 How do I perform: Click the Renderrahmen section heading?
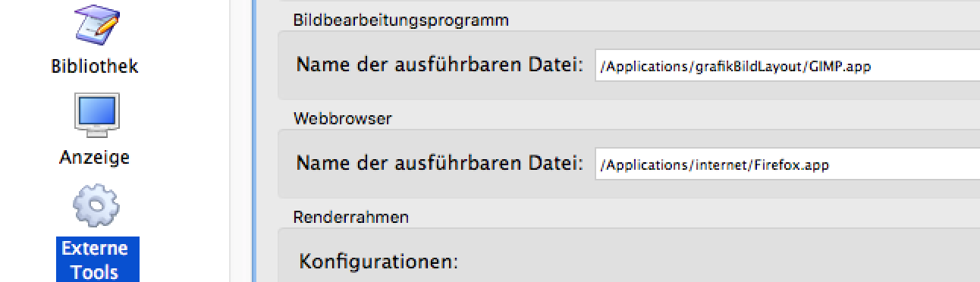click(x=351, y=217)
